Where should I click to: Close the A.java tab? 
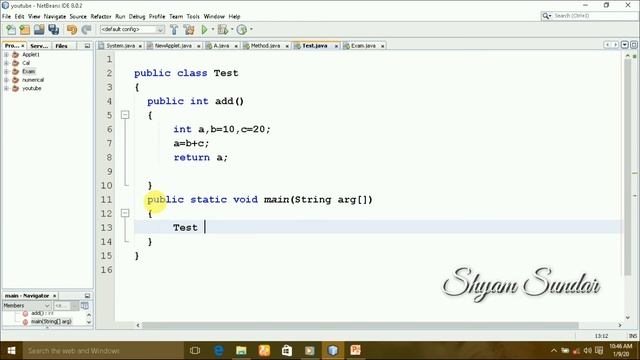click(x=236, y=46)
